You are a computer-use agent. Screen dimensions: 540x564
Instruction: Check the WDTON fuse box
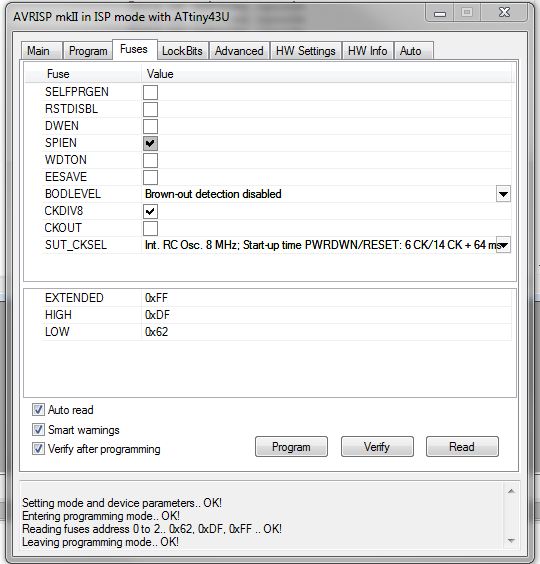coord(150,160)
